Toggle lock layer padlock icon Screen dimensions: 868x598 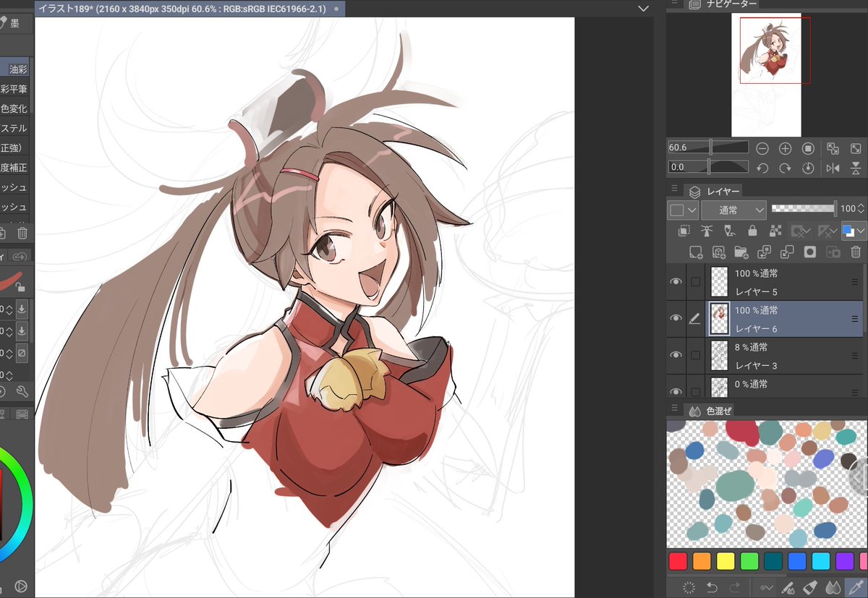pyautogui.click(x=753, y=231)
